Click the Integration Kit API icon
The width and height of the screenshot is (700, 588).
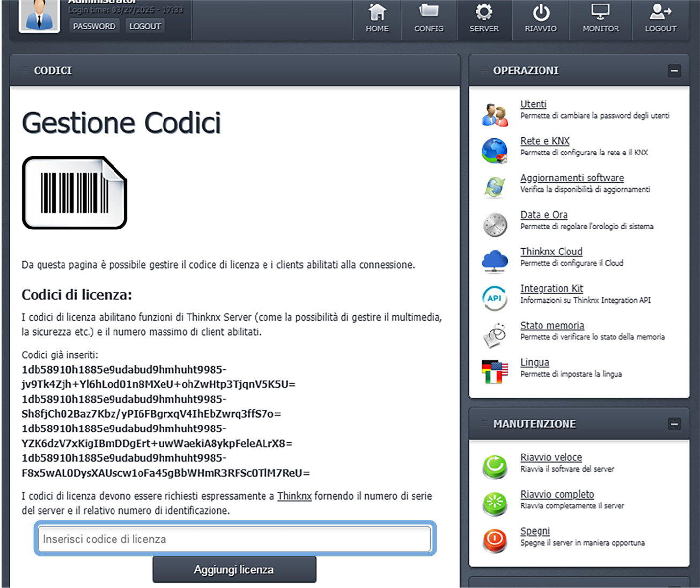495,298
